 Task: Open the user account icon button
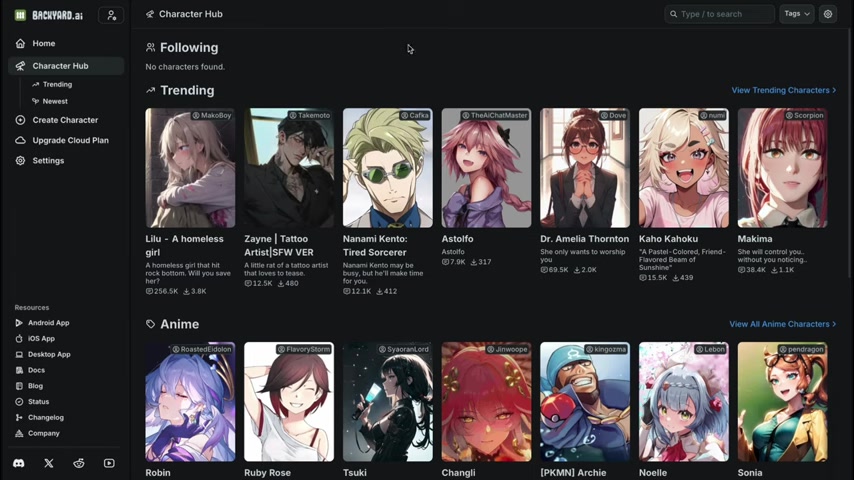(111, 15)
